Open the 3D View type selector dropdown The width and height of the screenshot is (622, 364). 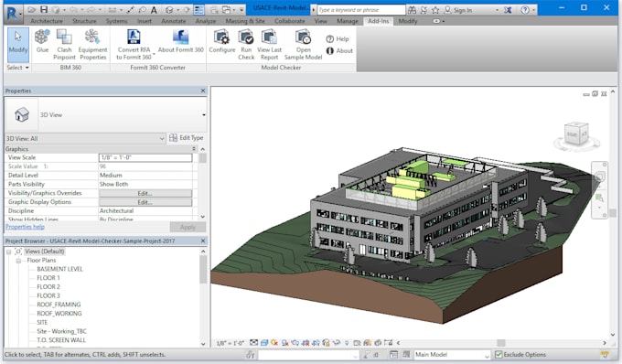(203, 115)
